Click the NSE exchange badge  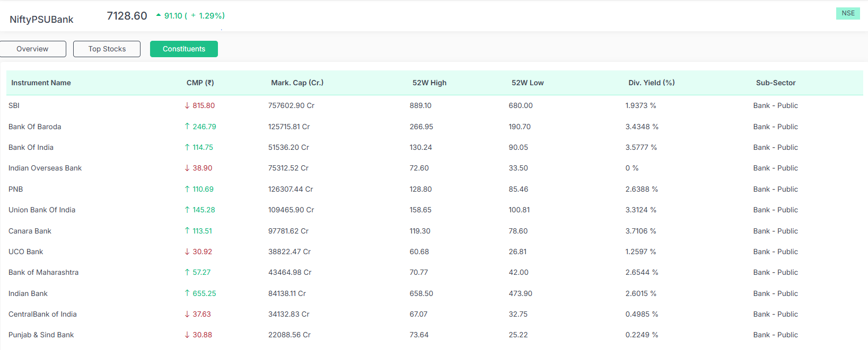(848, 13)
